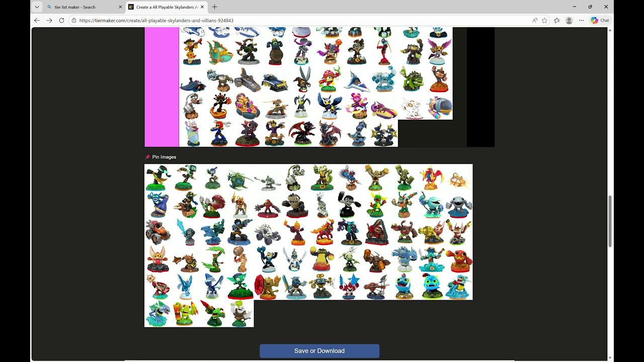The image size is (644, 362).
Task: Choose the Tuff Luck green bladed figure
Action: 213,259
